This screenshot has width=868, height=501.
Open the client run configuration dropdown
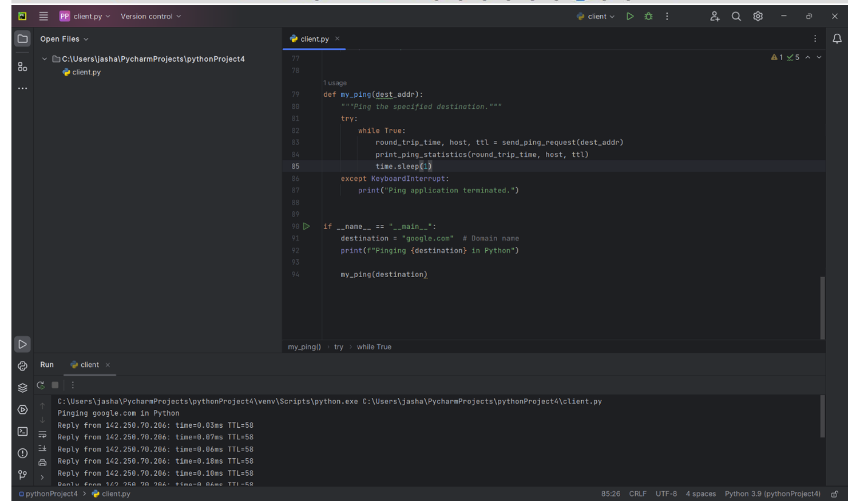tap(596, 16)
